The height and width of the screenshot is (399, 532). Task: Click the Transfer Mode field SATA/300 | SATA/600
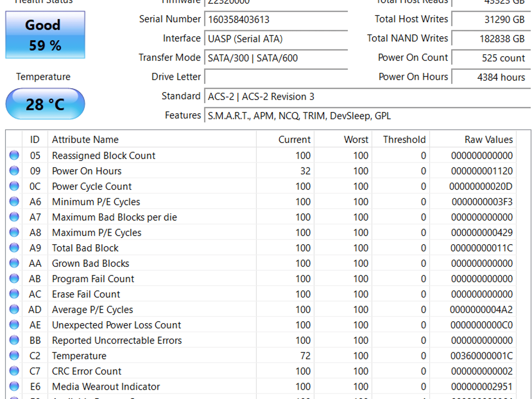(x=276, y=58)
